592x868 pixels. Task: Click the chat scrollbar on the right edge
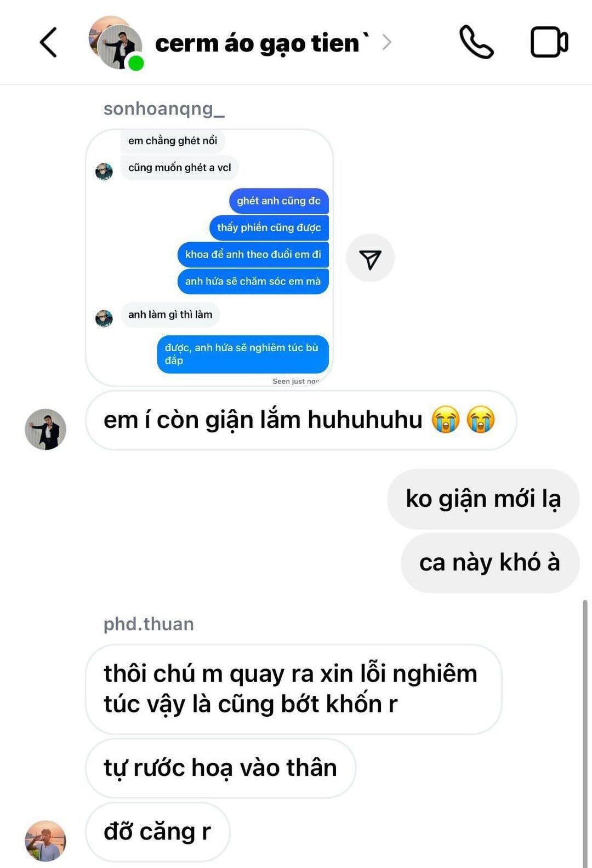click(x=585, y=733)
